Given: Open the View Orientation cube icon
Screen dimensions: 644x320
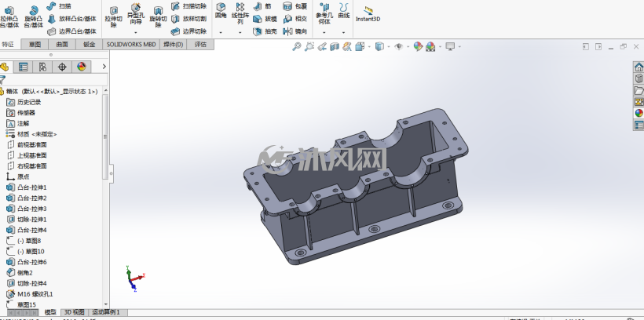Looking at the screenshot, I should pos(360,47).
